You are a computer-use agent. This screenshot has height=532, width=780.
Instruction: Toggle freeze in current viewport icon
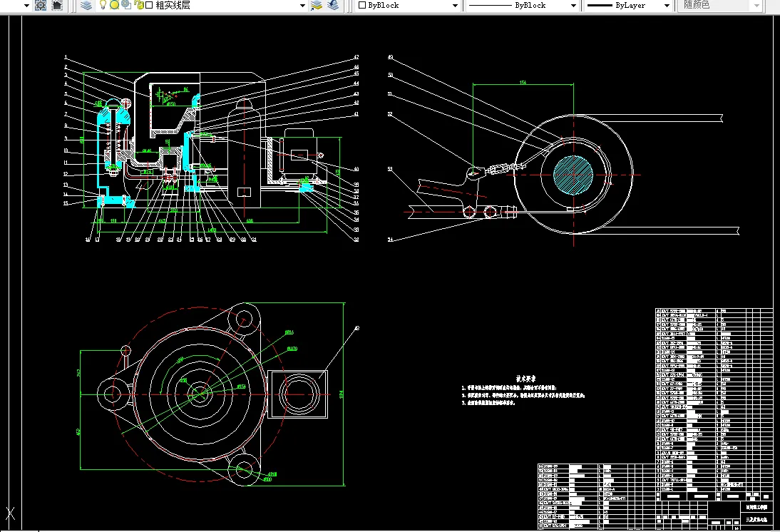coord(127,5)
